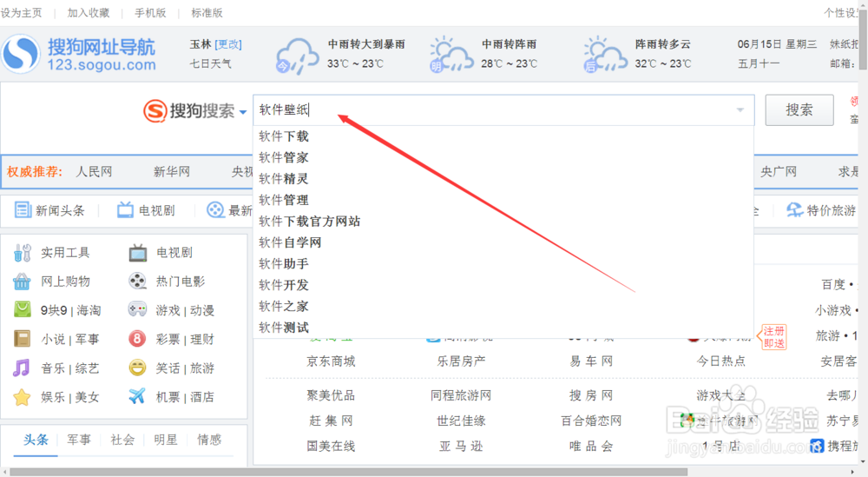868x477 pixels.
Task: Click the 音乐 music note icon
Action: click(22, 368)
